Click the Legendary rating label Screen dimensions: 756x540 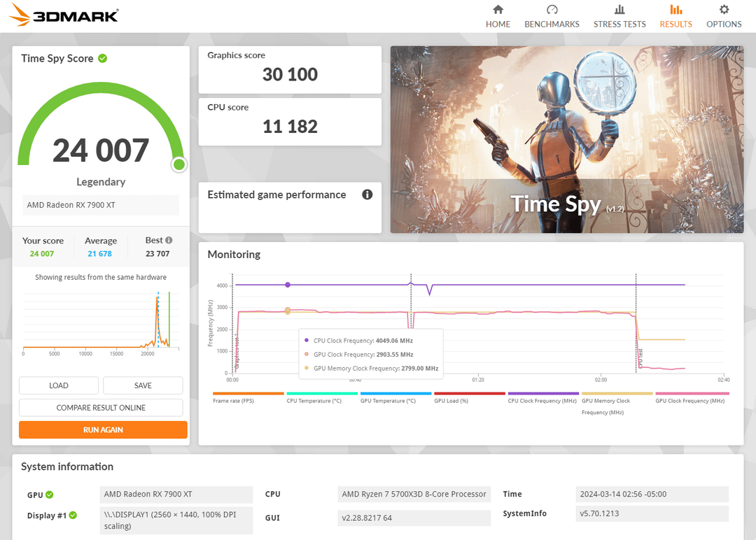point(101,182)
